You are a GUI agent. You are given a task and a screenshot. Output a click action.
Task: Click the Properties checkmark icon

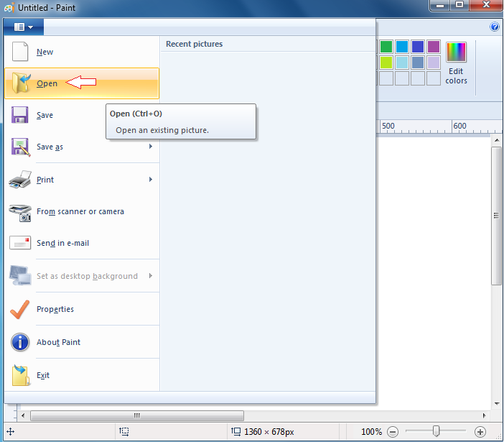coord(20,309)
